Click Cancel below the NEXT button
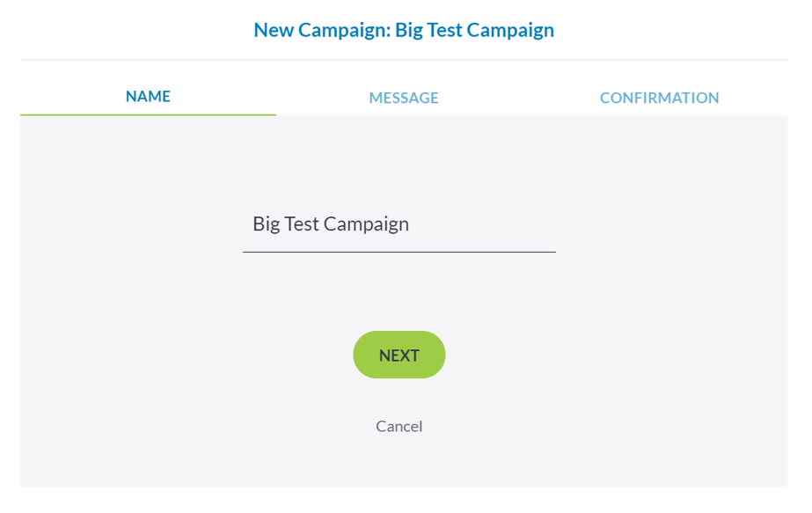Viewport: 812px width, 513px height. pos(399,426)
